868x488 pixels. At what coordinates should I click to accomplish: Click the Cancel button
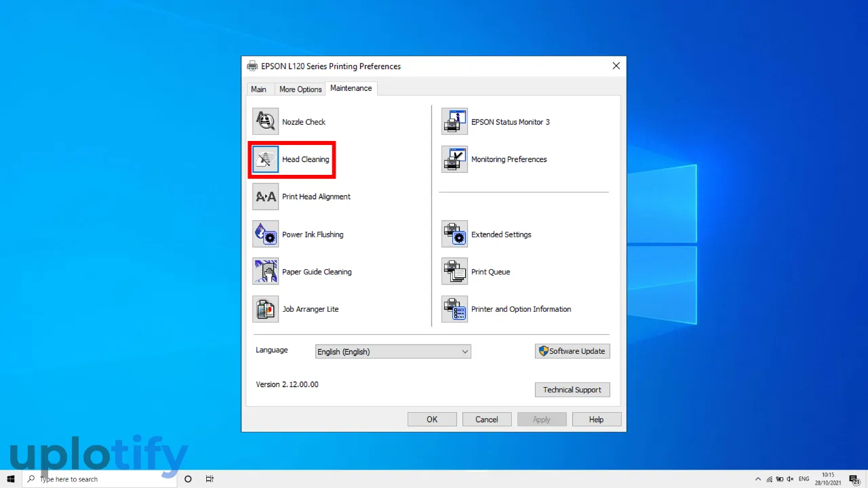click(487, 420)
